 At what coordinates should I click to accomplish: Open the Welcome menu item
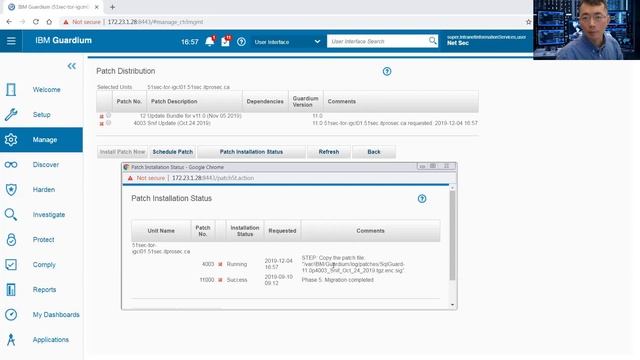tap(47, 90)
